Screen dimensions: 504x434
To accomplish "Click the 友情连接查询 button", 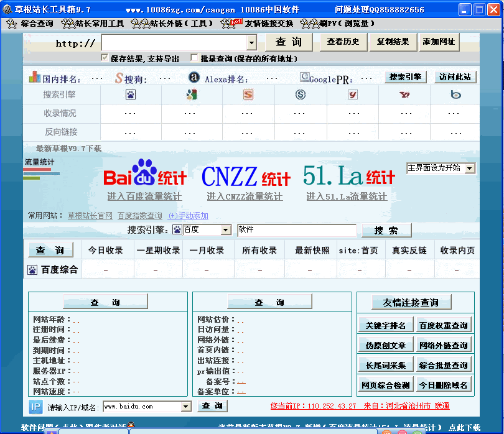I will pyautogui.click(x=411, y=302).
